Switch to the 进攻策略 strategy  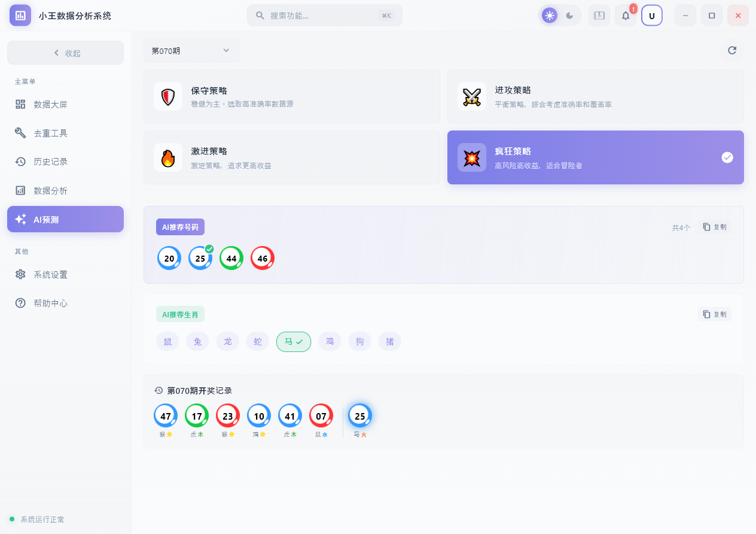[x=595, y=96]
